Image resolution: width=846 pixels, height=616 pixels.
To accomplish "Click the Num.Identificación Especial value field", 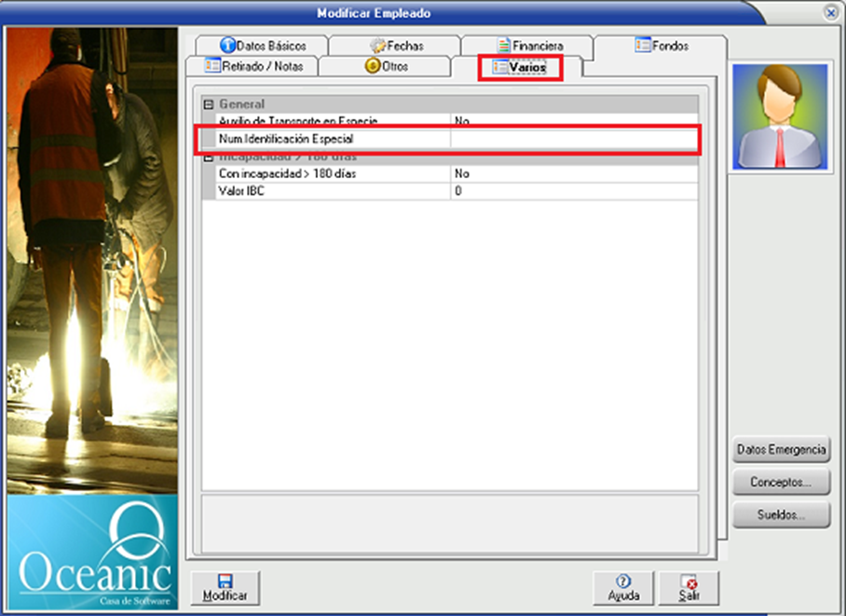I will click(573, 139).
